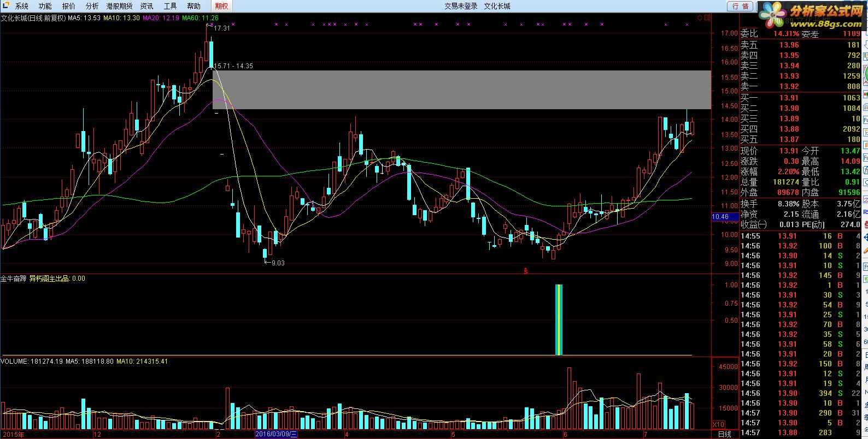Image resolution: width=868 pixels, height=439 pixels.
Task: Click the VOLUME: 181274.19 label
Action: [32, 361]
